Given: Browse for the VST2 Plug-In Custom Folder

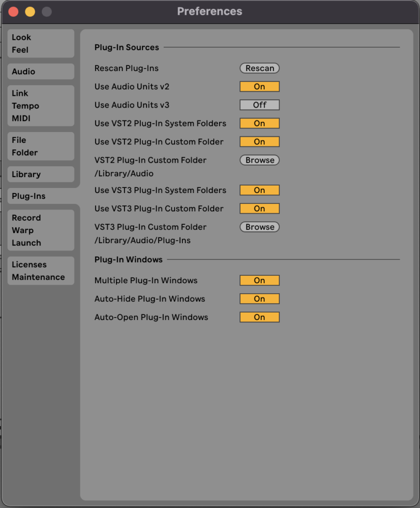Looking at the screenshot, I should (x=259, y=160).
